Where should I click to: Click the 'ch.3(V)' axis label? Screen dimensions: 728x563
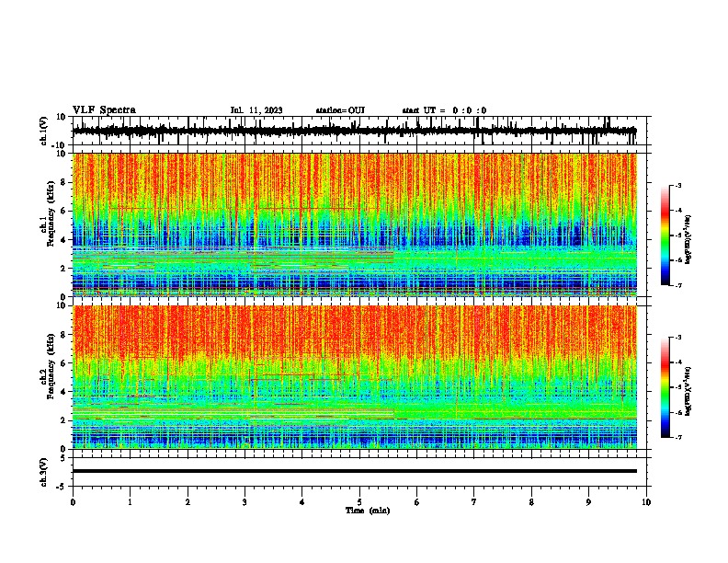tap(44, 472)
